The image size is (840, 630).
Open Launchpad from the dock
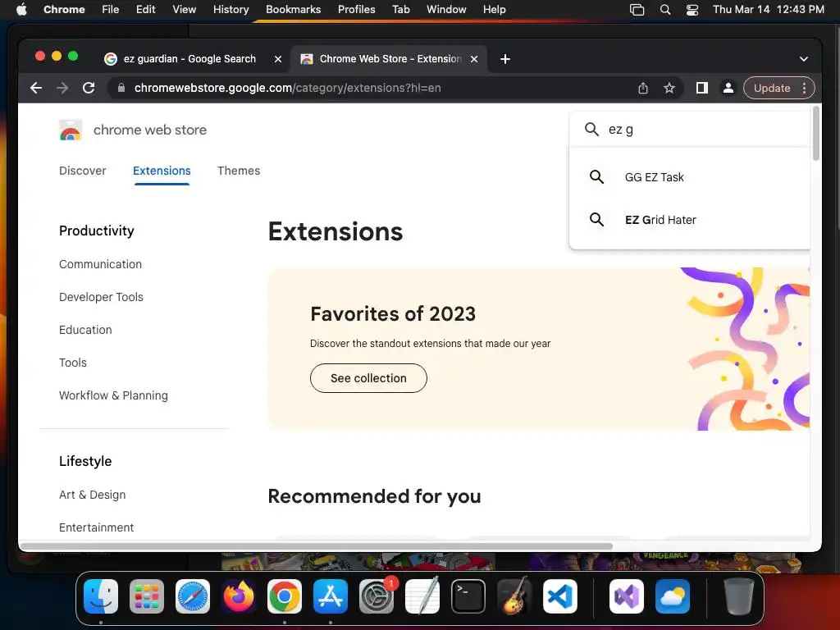147,596
